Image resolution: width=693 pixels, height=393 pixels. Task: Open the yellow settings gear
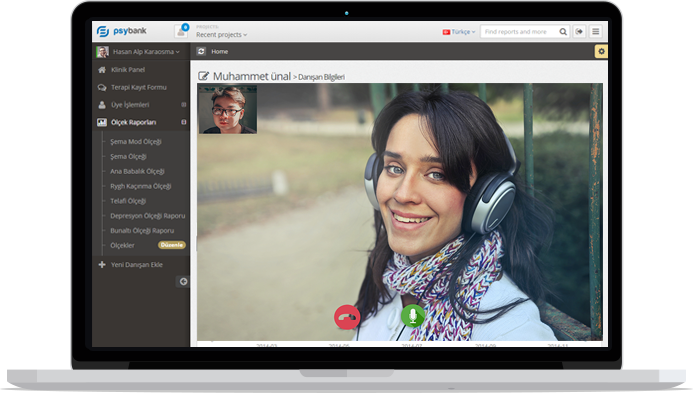click(x=601, y=51)
